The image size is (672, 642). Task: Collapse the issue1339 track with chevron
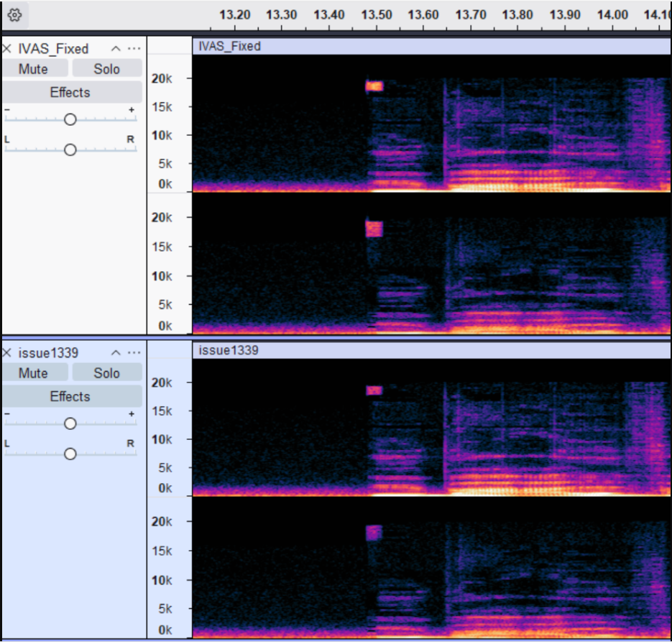(116, 353)
